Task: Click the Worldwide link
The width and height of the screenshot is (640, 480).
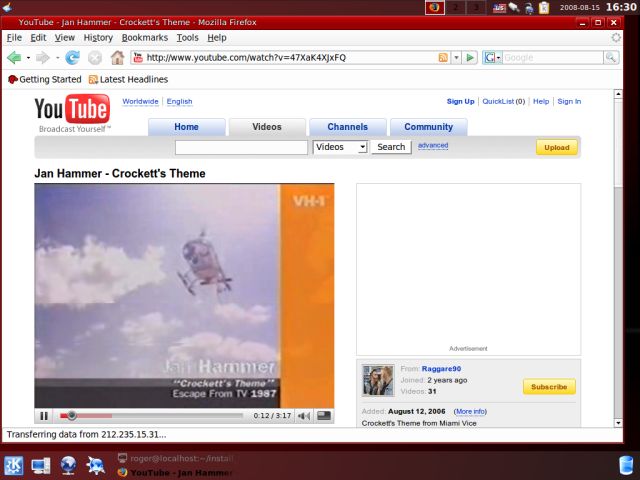Action: point(140,101)
